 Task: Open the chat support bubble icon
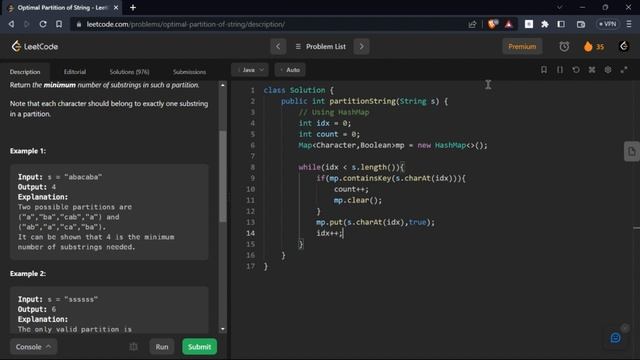pos(616,338)
